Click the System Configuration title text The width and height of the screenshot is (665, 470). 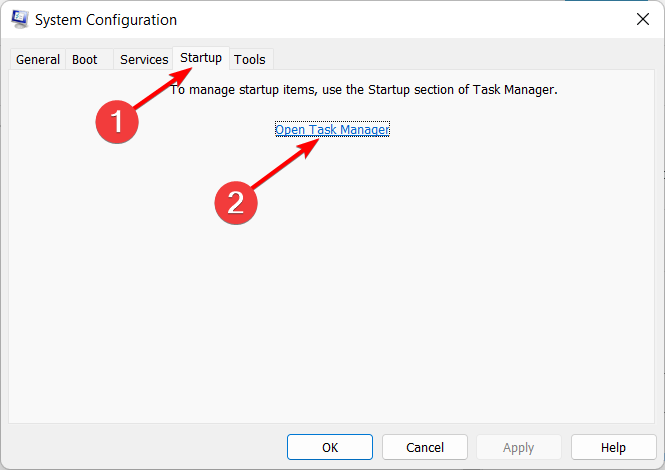(x=107, y=20)
